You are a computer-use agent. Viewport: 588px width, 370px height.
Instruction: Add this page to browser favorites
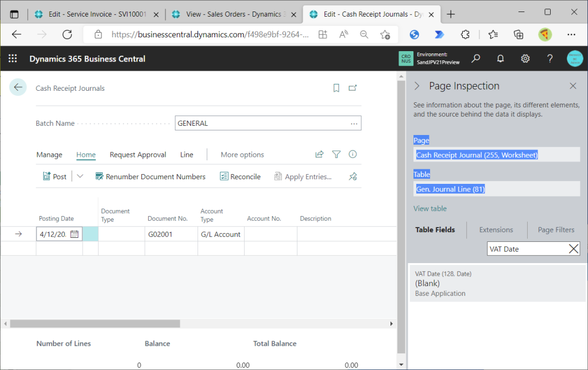(x=385, y=34)
